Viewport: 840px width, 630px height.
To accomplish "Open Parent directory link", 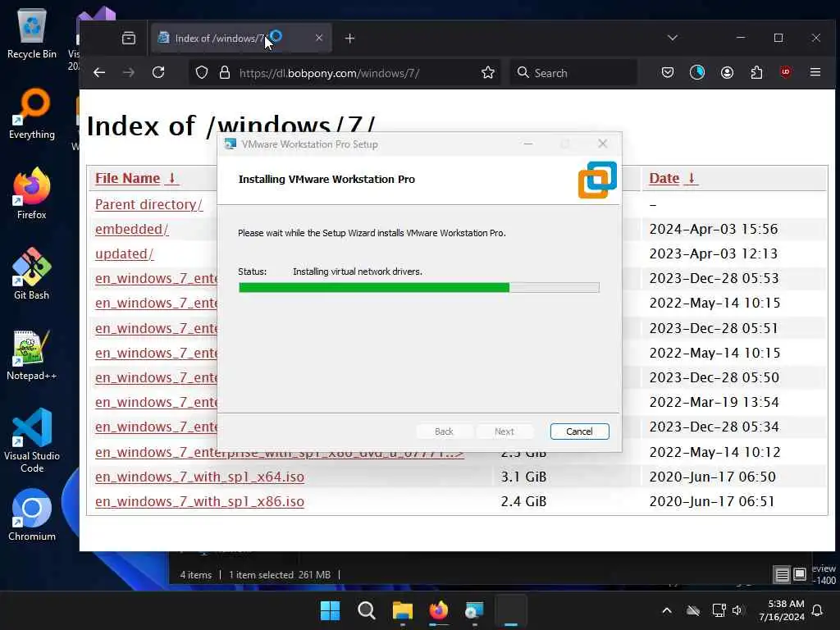I will 148,204.
